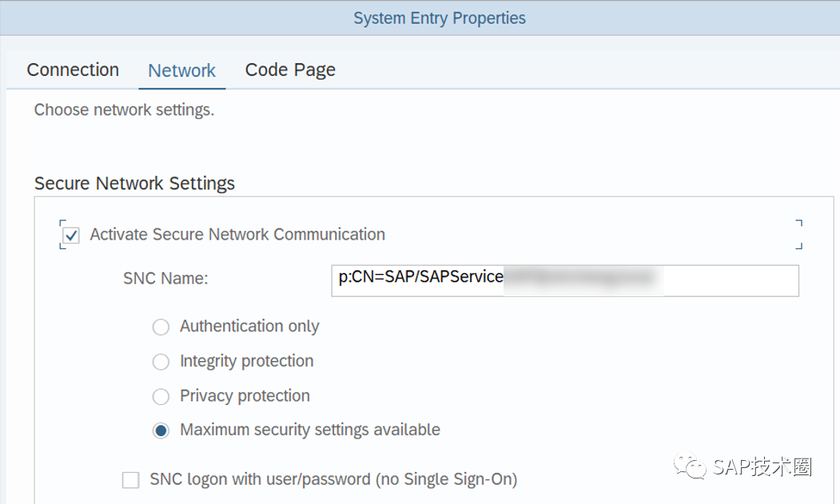The image size is (840, 504).
Task: Click the System Entry Properties title text
Action: click(440, 18)
